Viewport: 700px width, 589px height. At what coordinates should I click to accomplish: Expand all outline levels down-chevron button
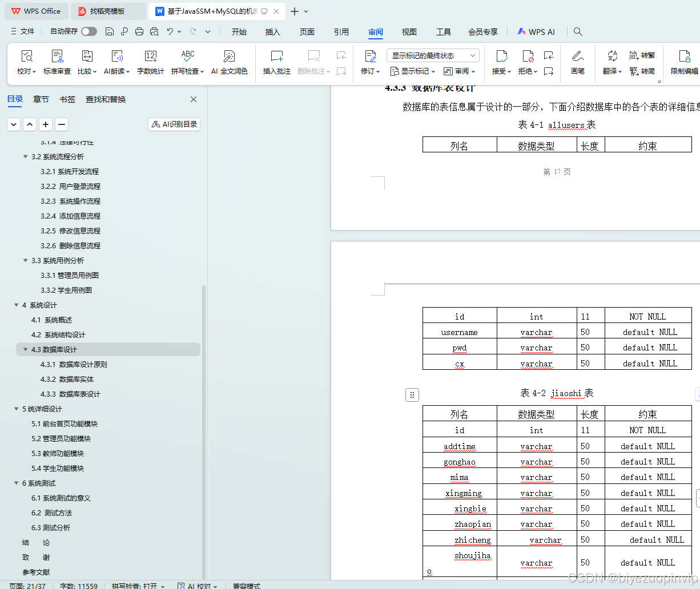(x=14, y=124)
